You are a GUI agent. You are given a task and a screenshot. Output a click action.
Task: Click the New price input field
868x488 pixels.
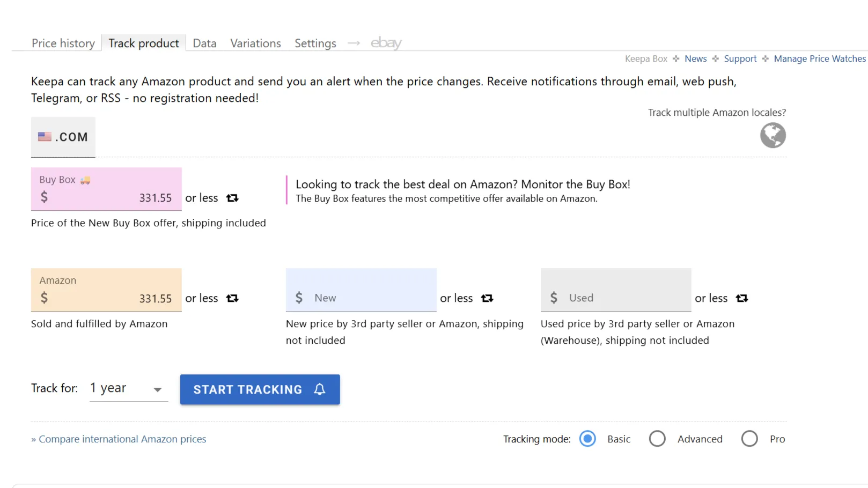(370, 297)
